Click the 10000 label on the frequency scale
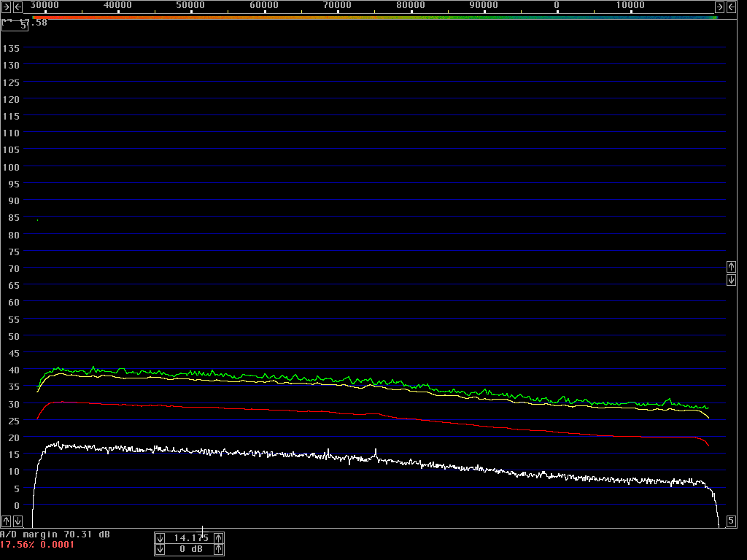747x560 pixels. coord(630,5)
